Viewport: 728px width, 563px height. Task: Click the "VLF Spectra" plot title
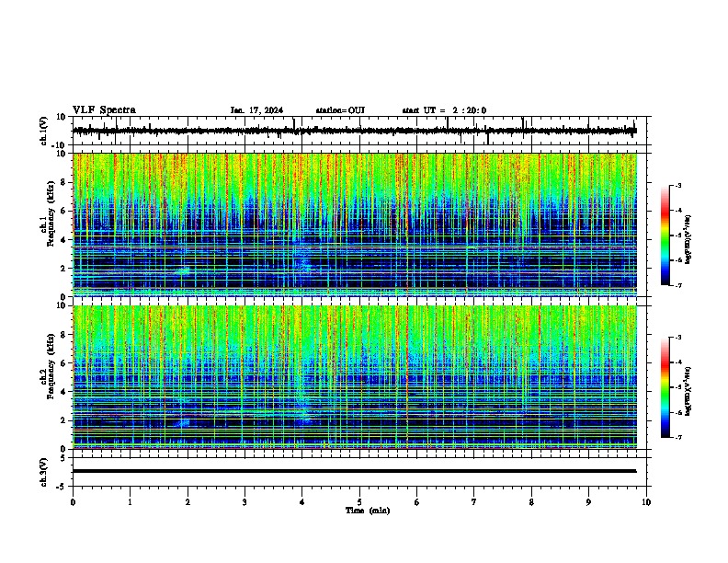(104, 110)
